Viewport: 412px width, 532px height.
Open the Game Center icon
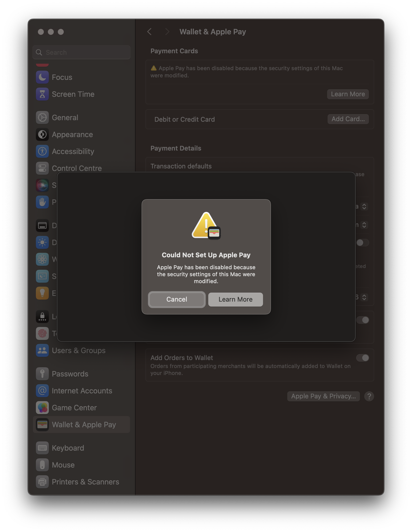[x=42, y=408]
